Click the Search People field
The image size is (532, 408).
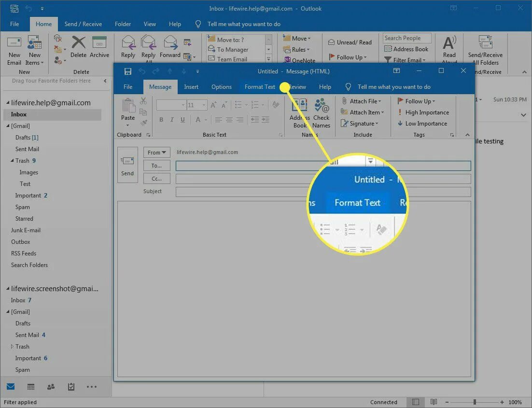[x=407, y=38]
